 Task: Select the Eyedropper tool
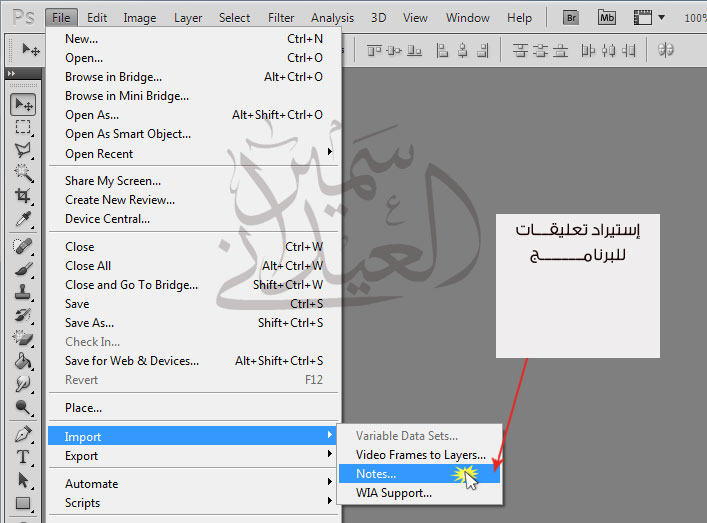click(23, 219)
